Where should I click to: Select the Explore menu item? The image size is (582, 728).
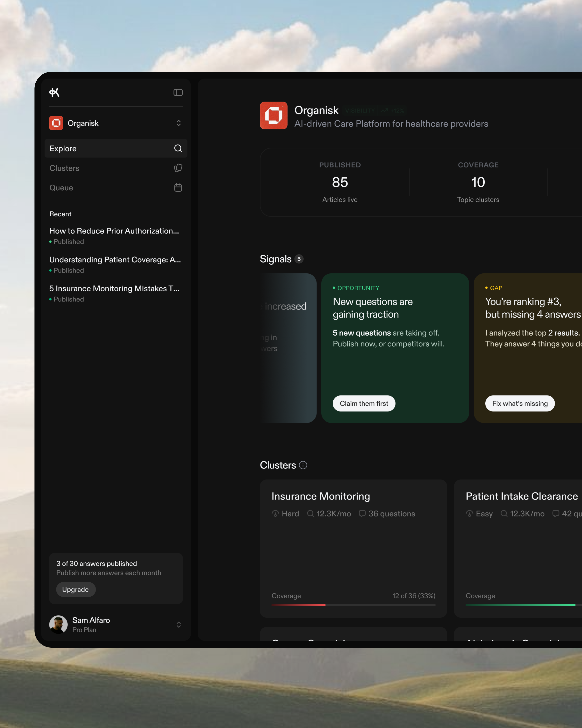[63, 149]
